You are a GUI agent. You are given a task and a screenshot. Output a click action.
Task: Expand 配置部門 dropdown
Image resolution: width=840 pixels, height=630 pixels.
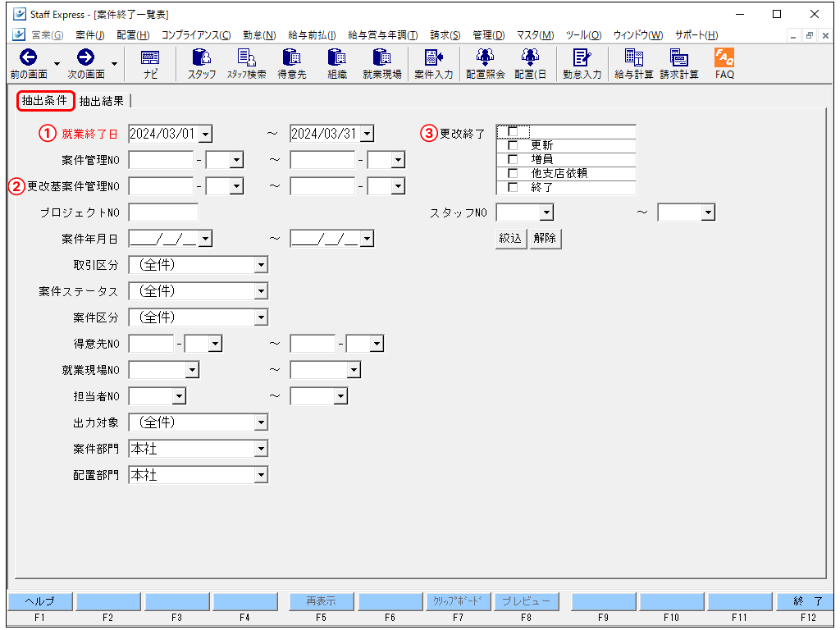[261, 475]
